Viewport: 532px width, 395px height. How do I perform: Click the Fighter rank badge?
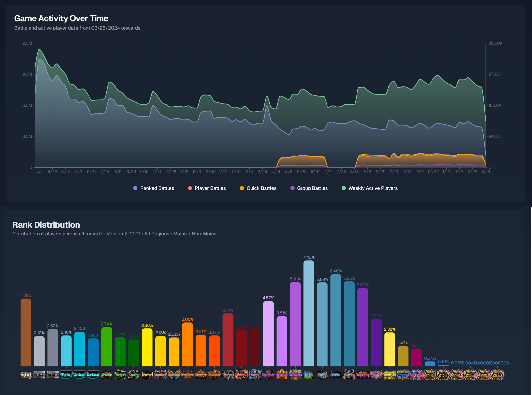pos(66,375)
